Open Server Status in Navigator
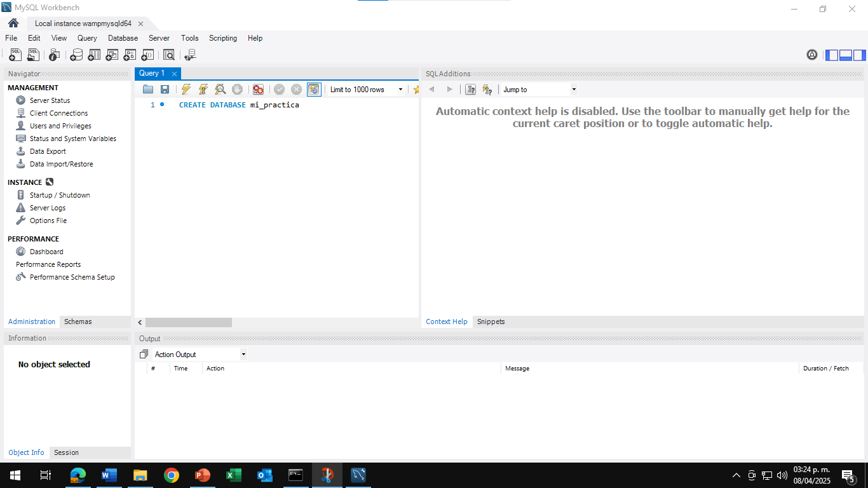Screen dimensions: 868x488 [50, 100]
